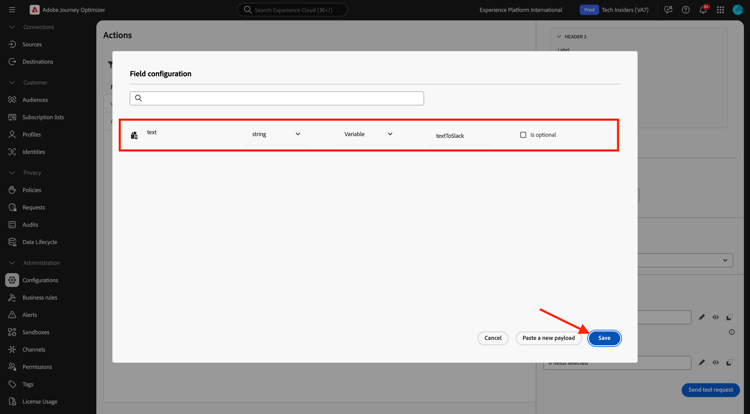Click the field search box in dialog
Image resolution: width=750 pixels, height=414 pixels.
point(276,98)
